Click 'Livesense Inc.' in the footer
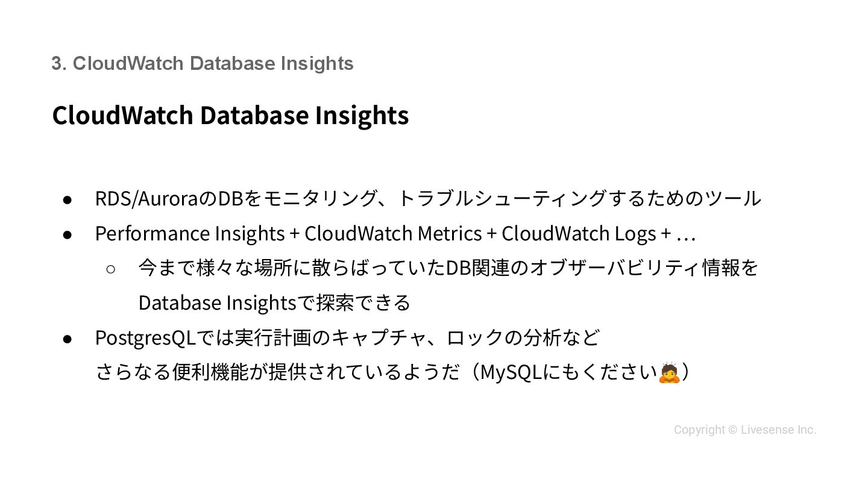This screenshot has width=868, height=488. click(x=778, y=430)
